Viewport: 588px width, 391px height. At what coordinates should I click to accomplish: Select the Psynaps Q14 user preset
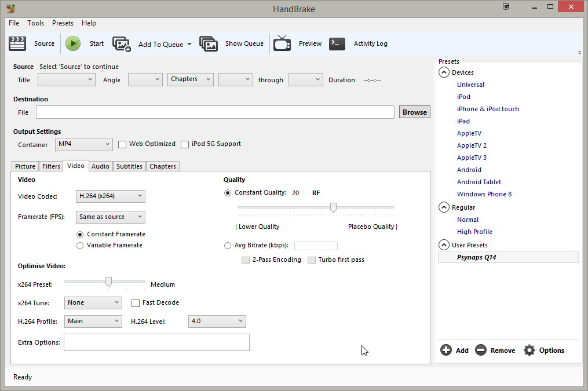pos(508,257)
